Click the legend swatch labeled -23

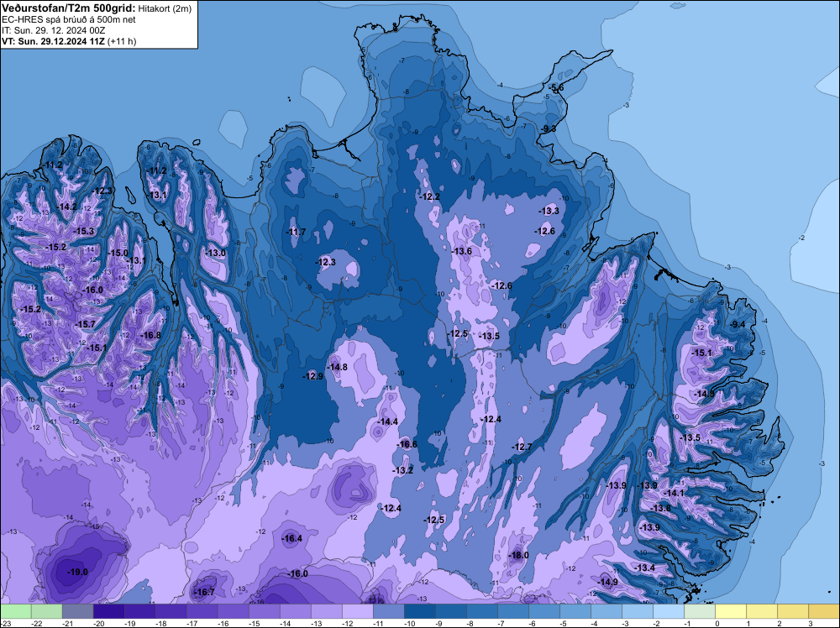15,611
